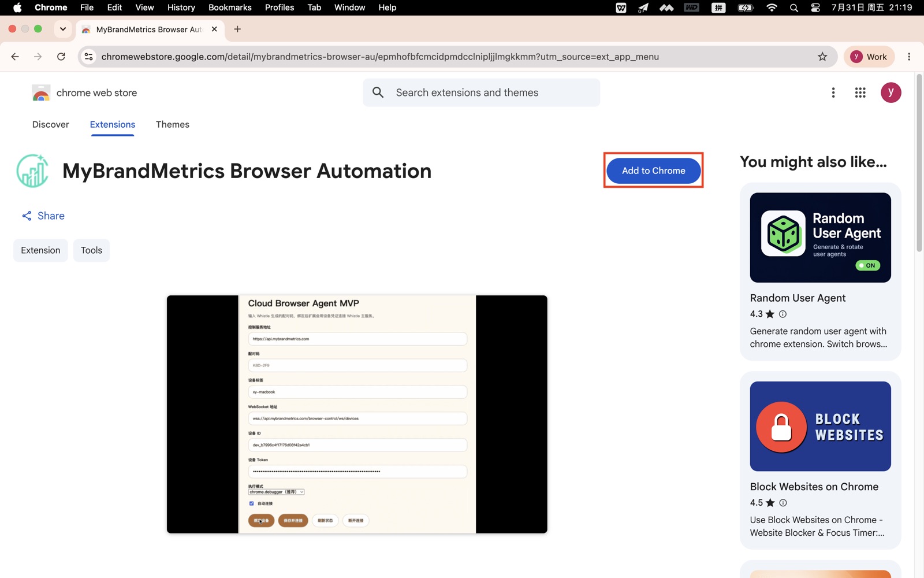Select the Extensions tab

click(113, 124)
